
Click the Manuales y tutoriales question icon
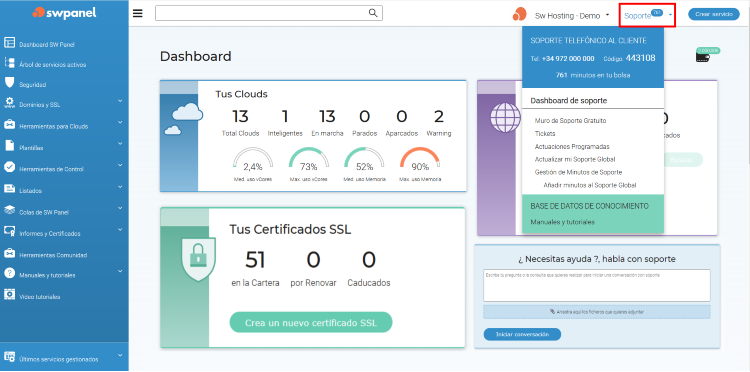(x=10, y=274)
